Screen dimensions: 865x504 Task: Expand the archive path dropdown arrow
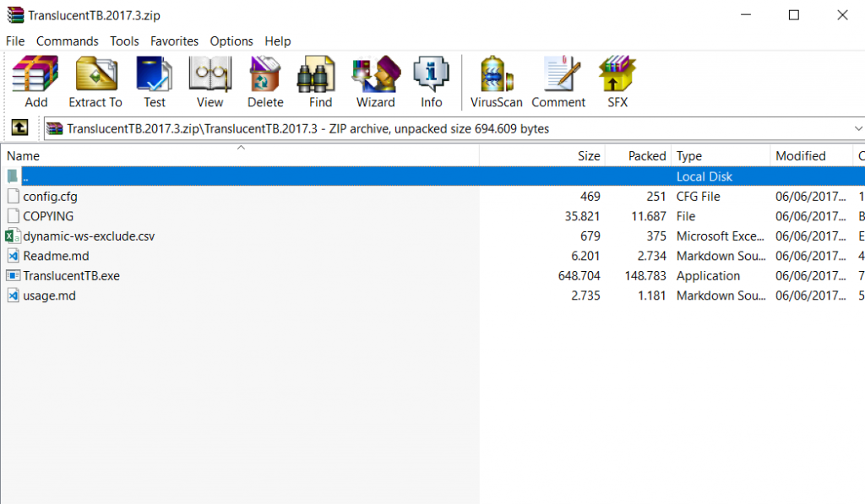coord(858,128)
